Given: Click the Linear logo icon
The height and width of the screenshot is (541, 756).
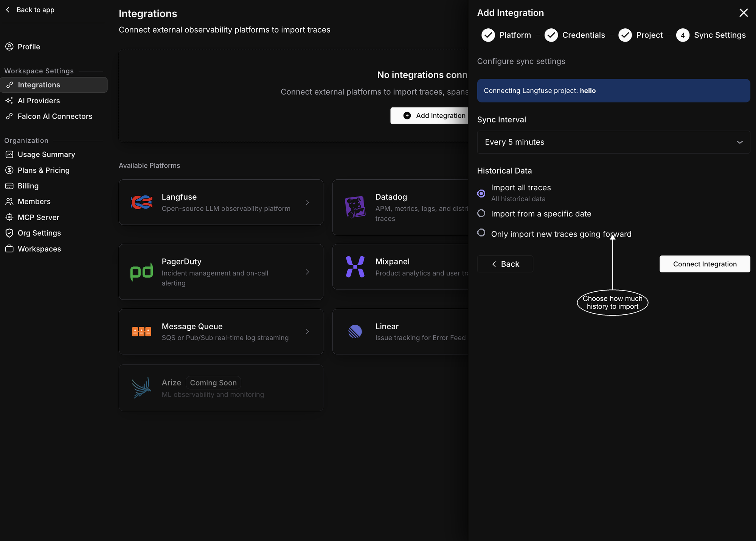Looking at the screenshot, I should 355,332.
